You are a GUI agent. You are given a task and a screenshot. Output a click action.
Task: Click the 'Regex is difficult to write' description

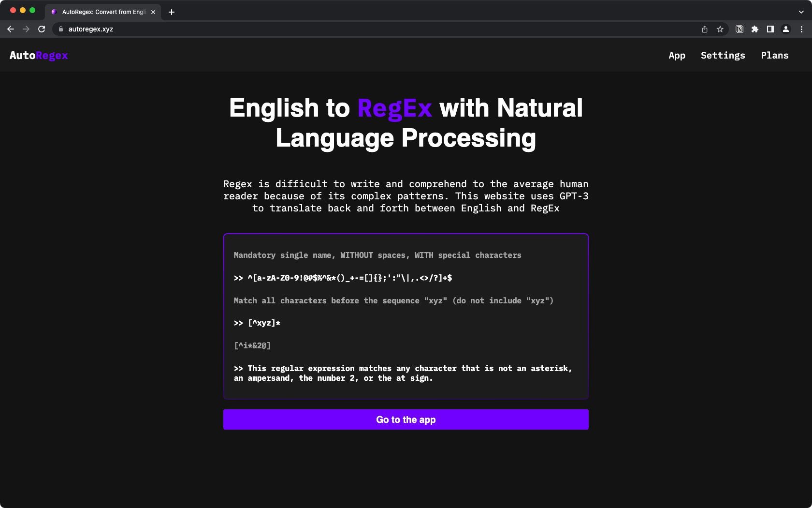pos(406,196)
